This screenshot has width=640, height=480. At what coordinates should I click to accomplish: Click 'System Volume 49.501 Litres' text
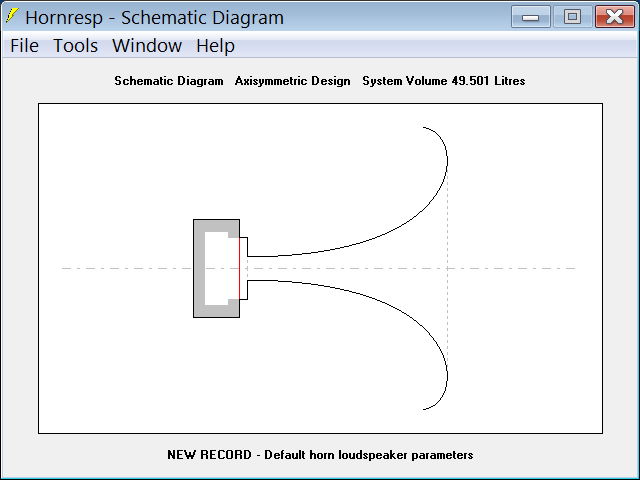point(444,81)
